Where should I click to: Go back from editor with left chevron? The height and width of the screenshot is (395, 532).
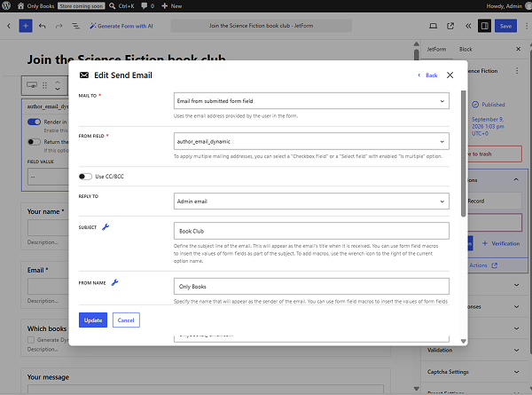pyautogui.click(x=9, y=26)
